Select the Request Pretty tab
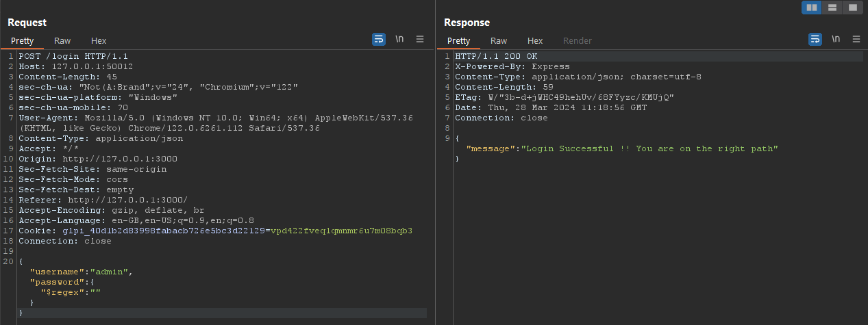This screenshot has width=868, height=325. coord(22,41)
